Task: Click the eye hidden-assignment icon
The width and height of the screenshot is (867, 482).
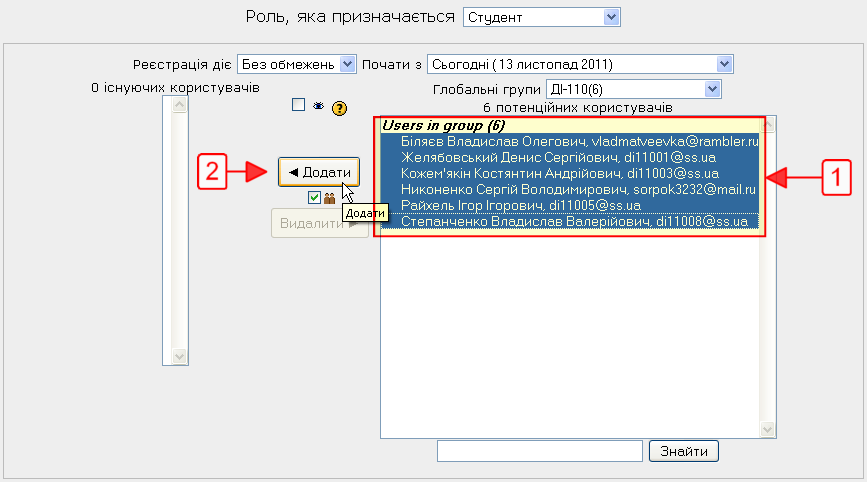Action: point(318,106)
